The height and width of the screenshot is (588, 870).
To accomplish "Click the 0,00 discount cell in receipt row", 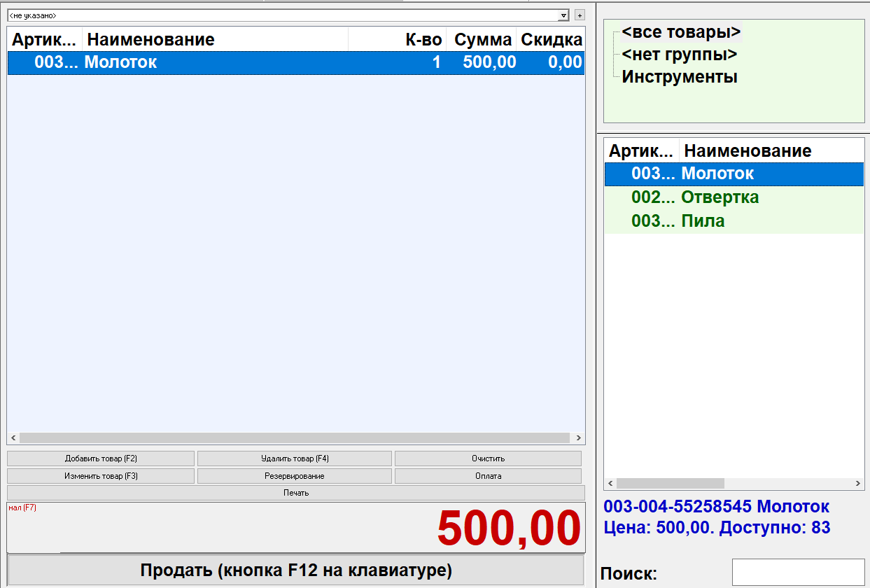I will (565, 62).
